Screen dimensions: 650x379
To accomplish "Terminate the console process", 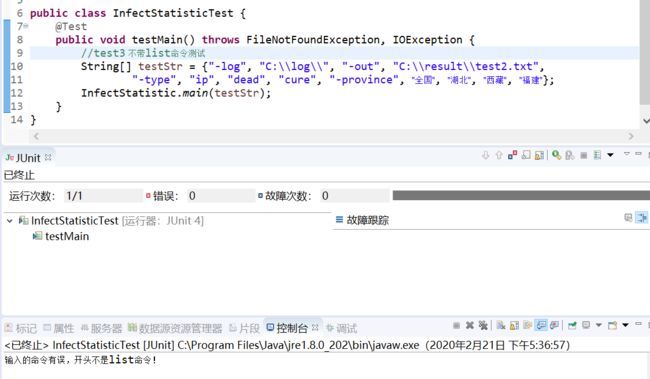I will [456, 326].
